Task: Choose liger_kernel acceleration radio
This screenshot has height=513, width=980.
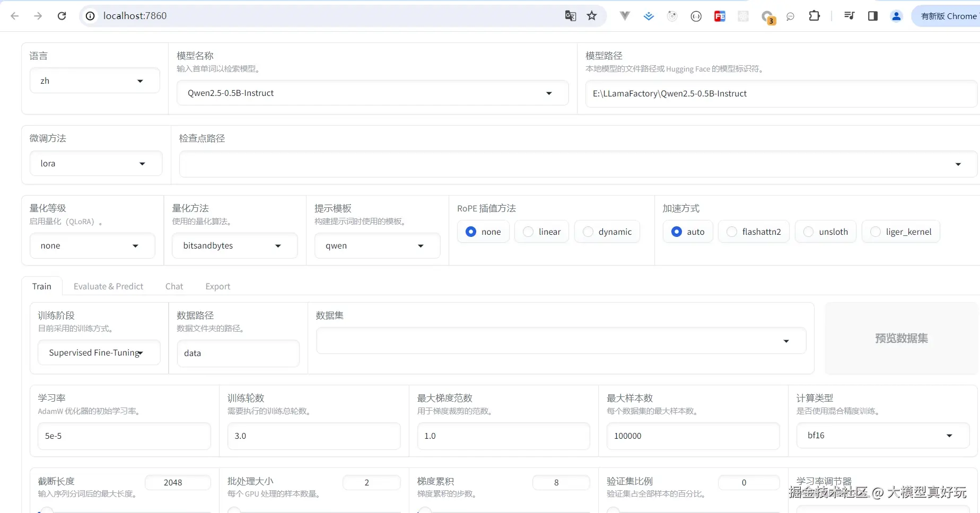Action: pos(901,232)
